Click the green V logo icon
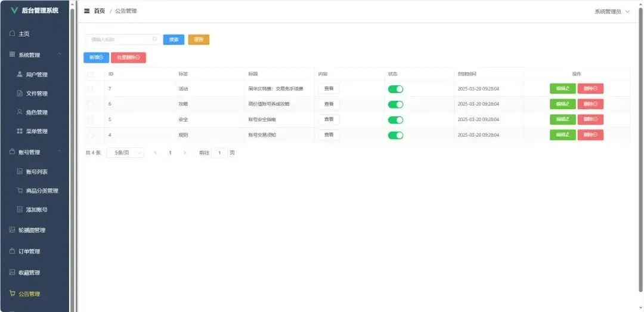The width and height of the screenshot is (644, 312). [15, 11]
